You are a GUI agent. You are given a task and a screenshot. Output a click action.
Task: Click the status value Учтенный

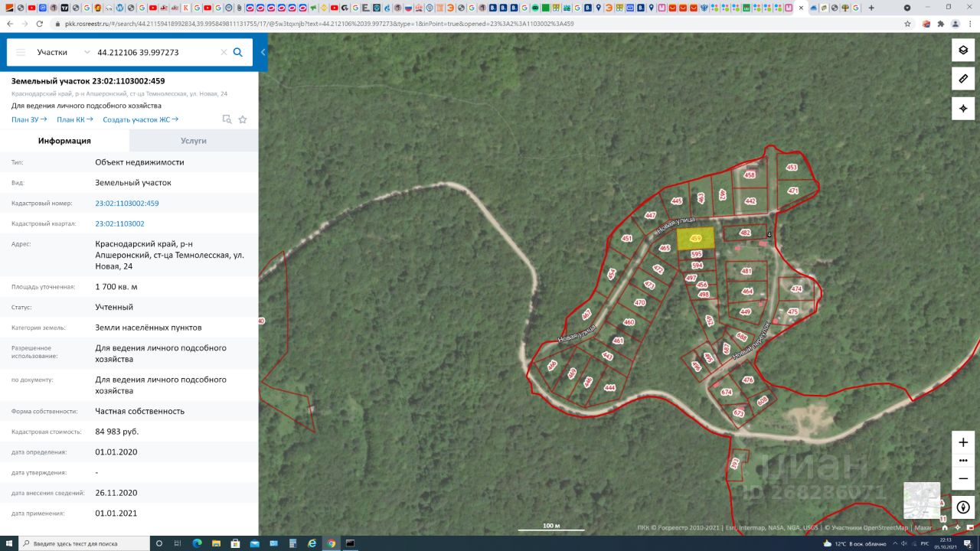coord(114,307)
